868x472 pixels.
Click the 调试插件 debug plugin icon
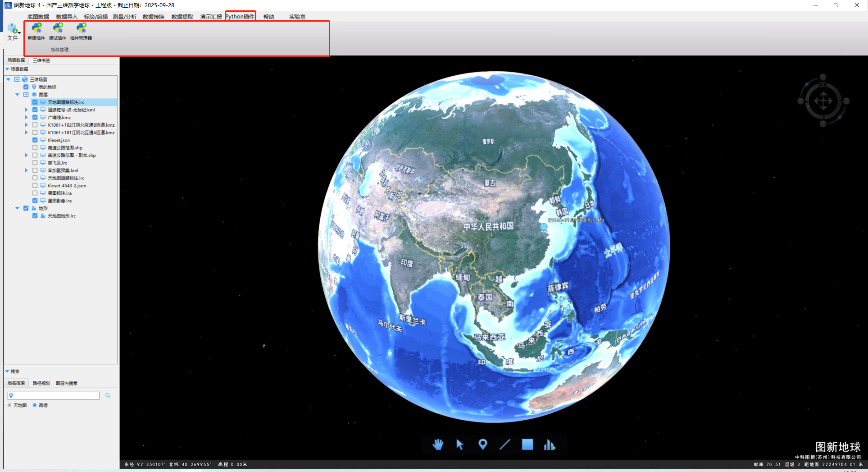(x=58, y=28)
